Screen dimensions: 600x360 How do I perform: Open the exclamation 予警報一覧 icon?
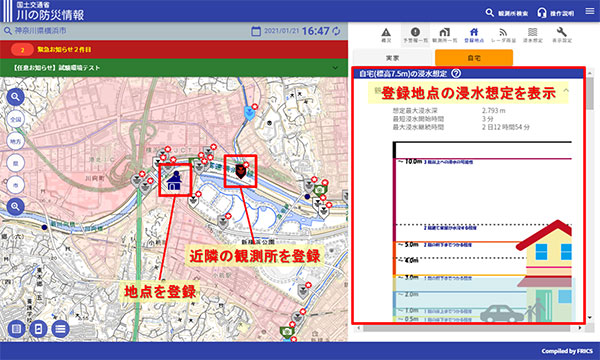point(415,35)
